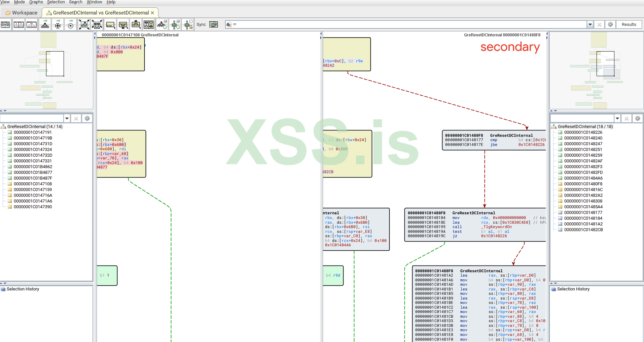Open the Mode menu

point(20,2)
